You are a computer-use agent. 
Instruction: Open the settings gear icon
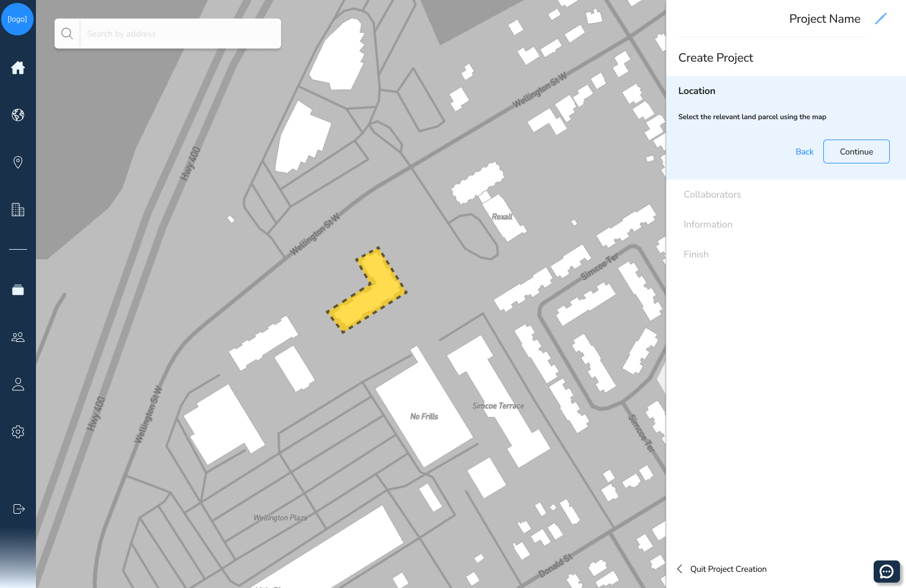(x=18, y=432)
